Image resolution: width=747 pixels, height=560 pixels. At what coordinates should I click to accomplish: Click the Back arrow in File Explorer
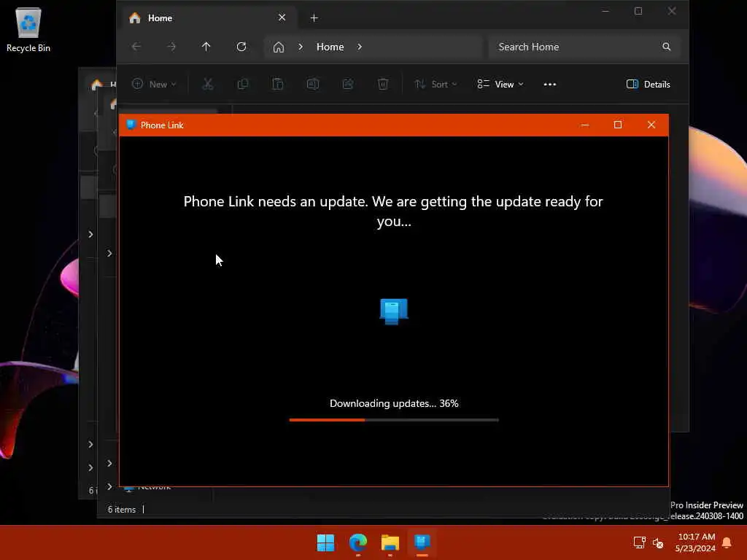coord(136,47)
